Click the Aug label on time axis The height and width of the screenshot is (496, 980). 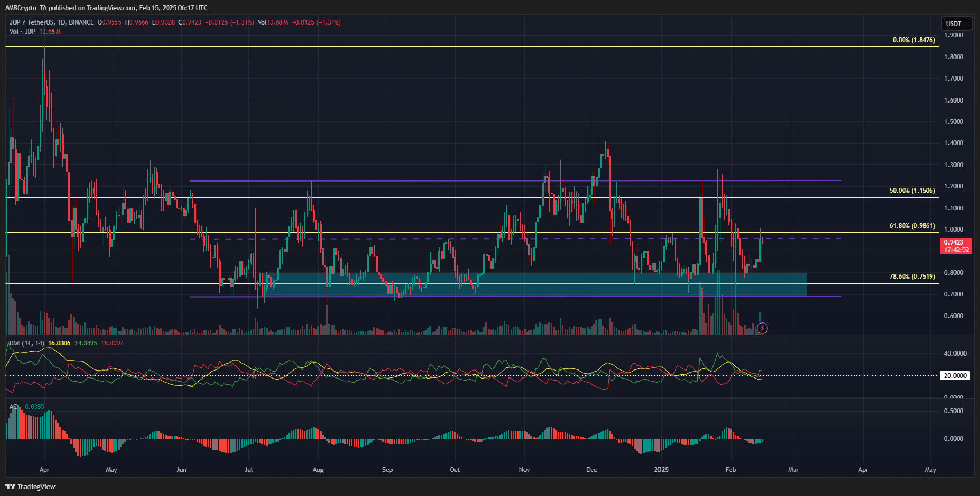(318, 470)
